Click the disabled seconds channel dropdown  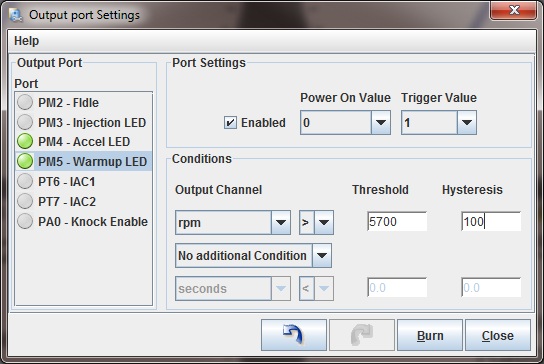pos(233,288)
